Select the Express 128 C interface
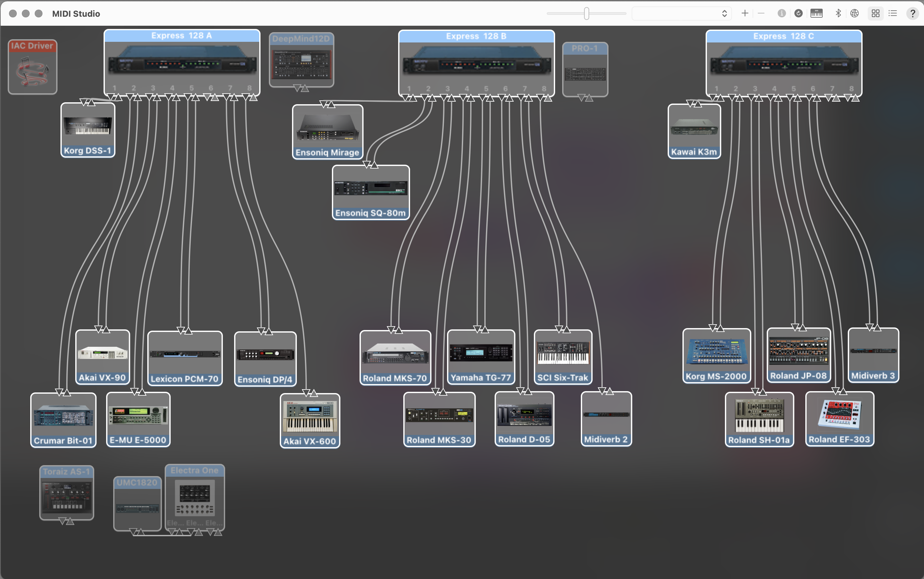The height and width of the screenshot is (579, 924). [x=783, y=64]
